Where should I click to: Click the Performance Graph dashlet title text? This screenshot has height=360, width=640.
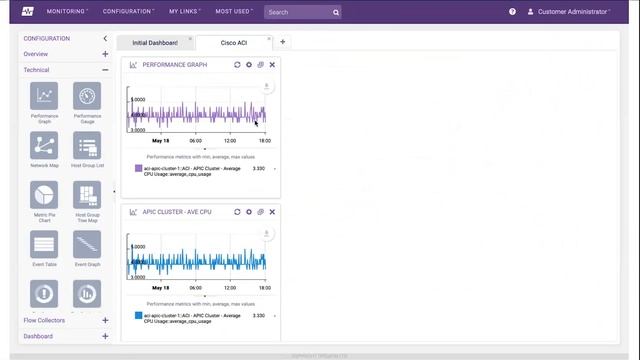[x=175, y=64]
